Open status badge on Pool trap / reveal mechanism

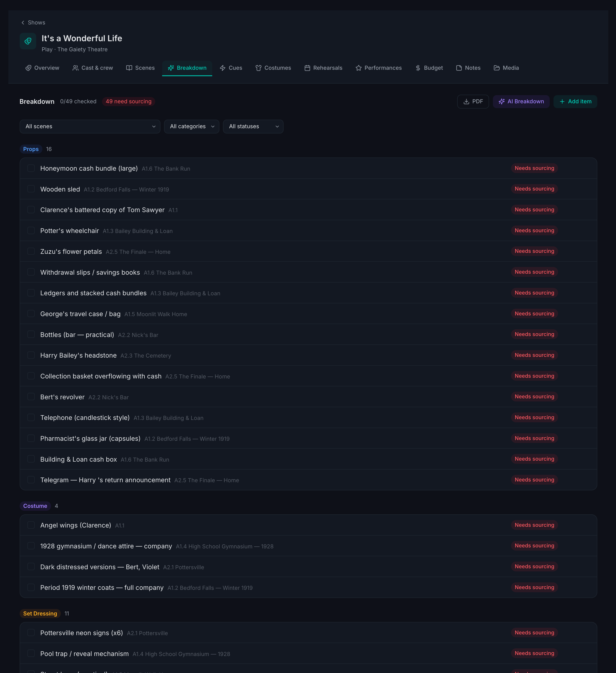pos(534,653)
